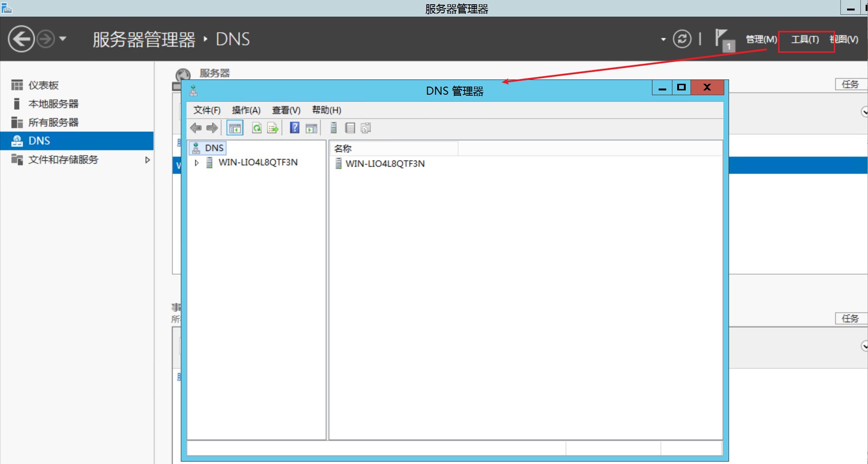Close the DNS 管理器 window

click(707, 87)
